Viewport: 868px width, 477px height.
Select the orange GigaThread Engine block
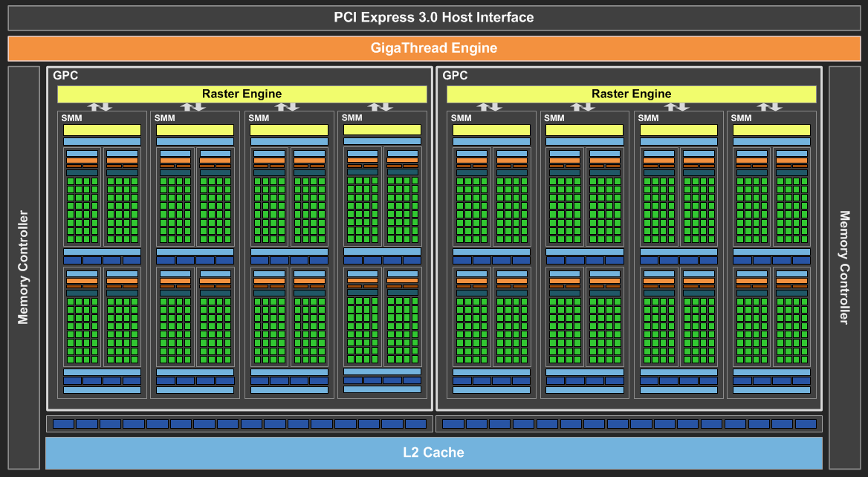tap(434, 48)
